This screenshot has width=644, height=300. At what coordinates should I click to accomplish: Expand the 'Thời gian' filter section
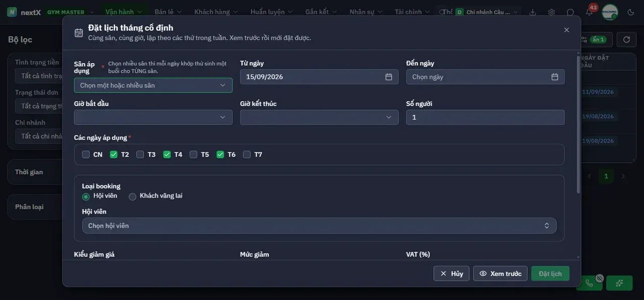34,172
